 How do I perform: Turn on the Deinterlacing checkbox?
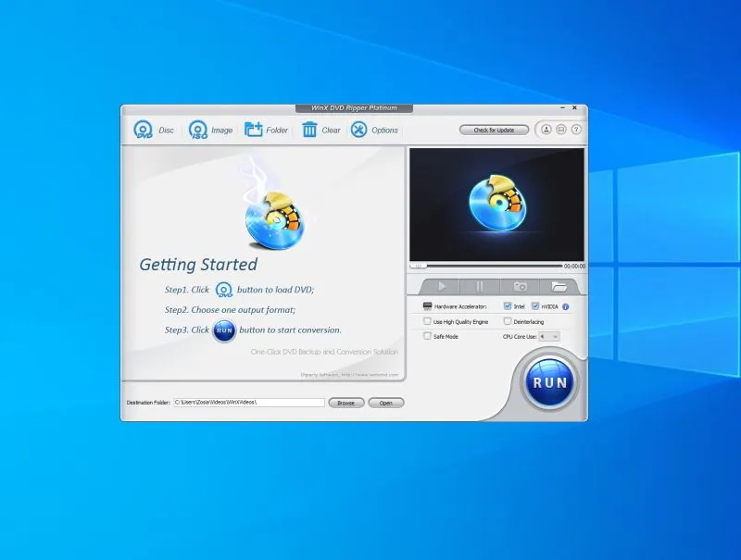click(x=508, y=321)
